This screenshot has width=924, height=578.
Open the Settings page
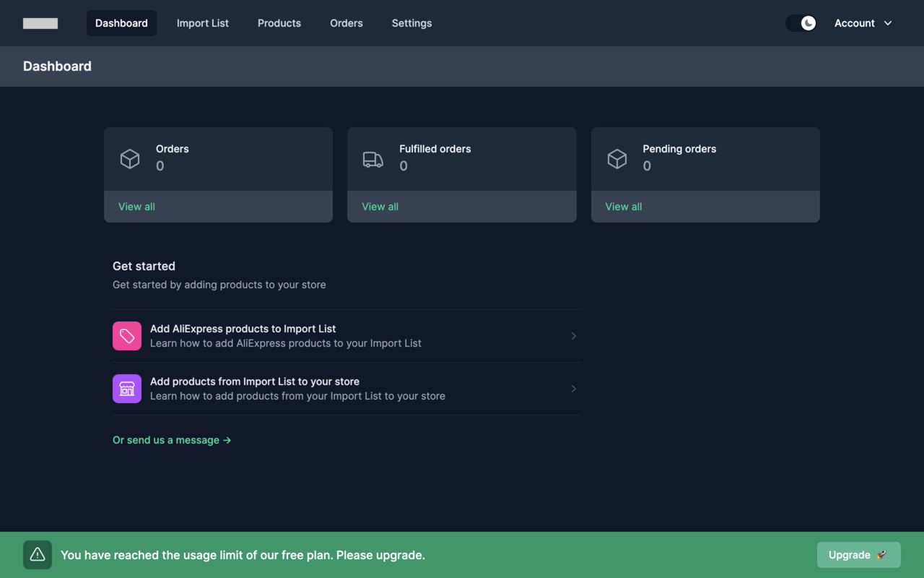pyautogui.click(x=411, y=23)
